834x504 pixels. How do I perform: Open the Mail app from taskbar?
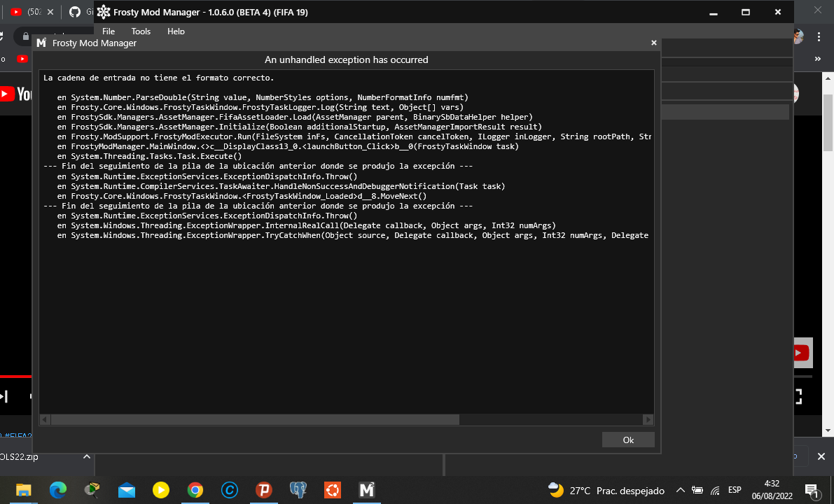pyautogui.click(x=127, y=489)
